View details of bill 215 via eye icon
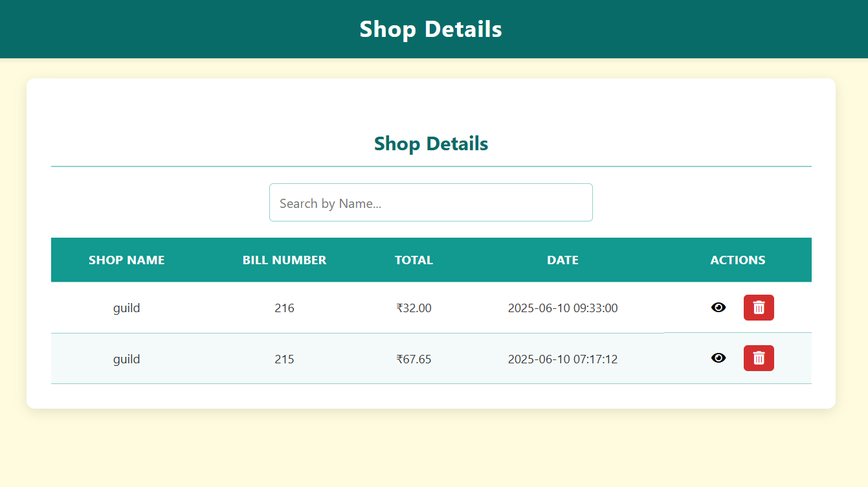This screenshot has height=487, width=868. pos(718,358)
